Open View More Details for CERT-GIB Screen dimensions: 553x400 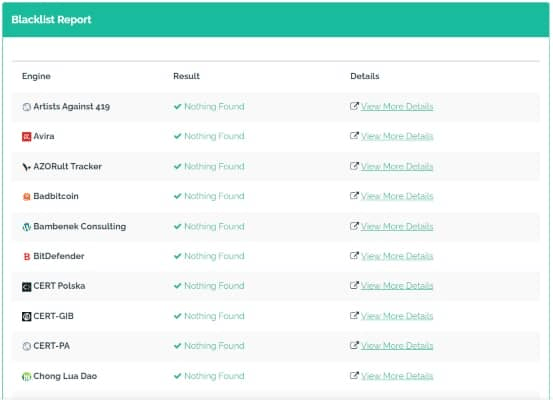[x=397, y=316]
